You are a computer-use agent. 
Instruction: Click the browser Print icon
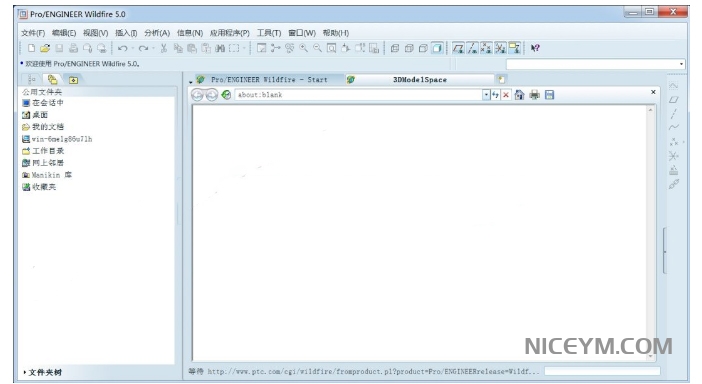(535, 95)
